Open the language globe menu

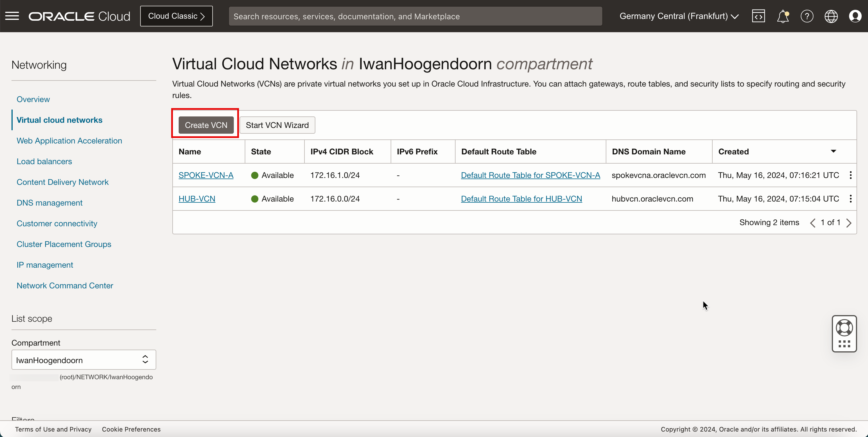831,16
